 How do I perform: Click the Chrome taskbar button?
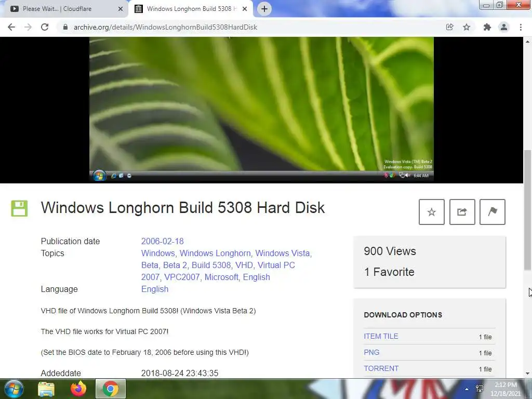(x=110, y=389)
